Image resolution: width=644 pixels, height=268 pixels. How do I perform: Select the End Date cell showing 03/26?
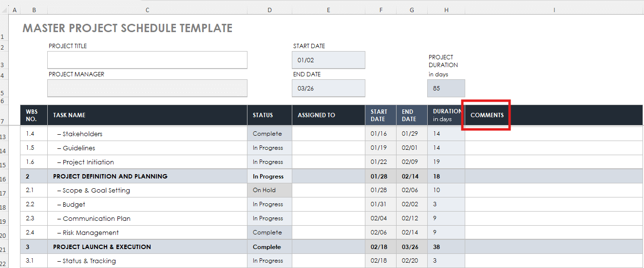click(x=328, y=88)
